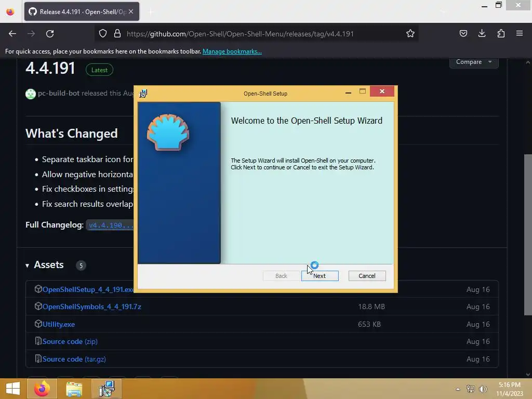
Task: Click Next in the Open-Shell Setup wizard
Action: (320, 276)
